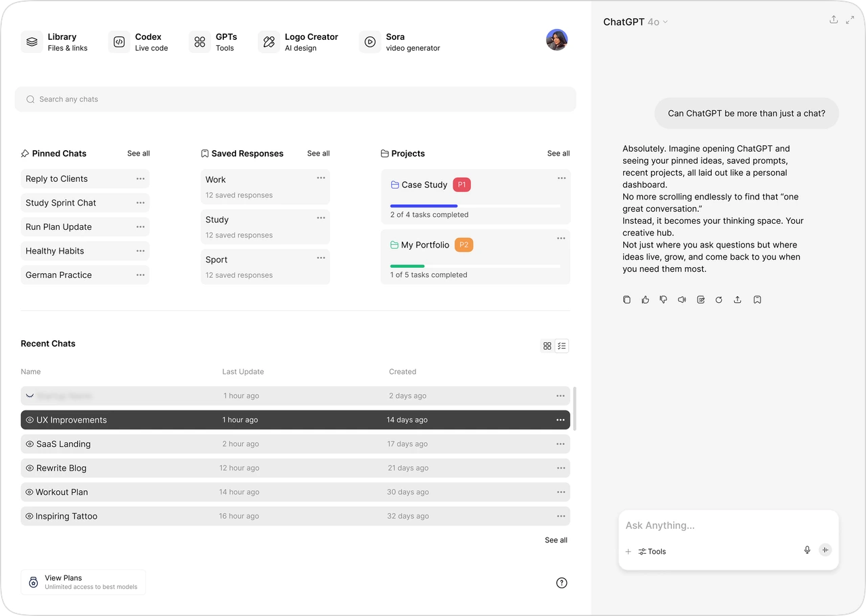Click the thumbs up icon on response

click(645, 300)
